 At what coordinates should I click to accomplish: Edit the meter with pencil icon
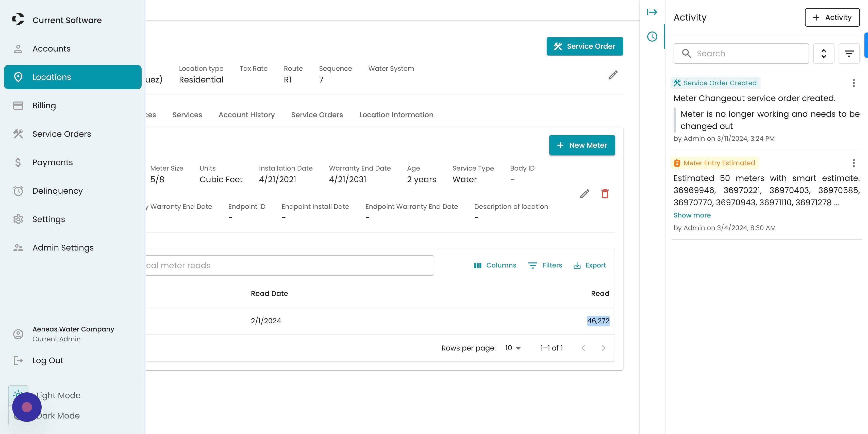tap(585, 194)
